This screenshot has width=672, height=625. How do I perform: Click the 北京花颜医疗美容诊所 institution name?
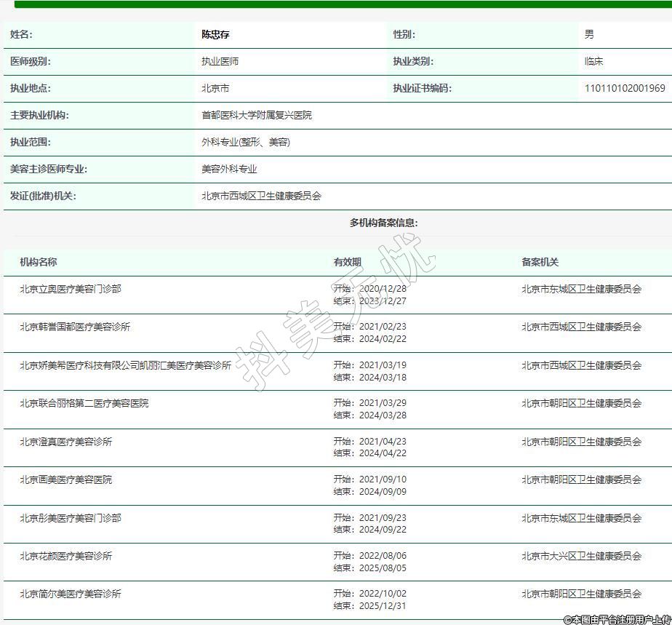click(x=65, y=556)
